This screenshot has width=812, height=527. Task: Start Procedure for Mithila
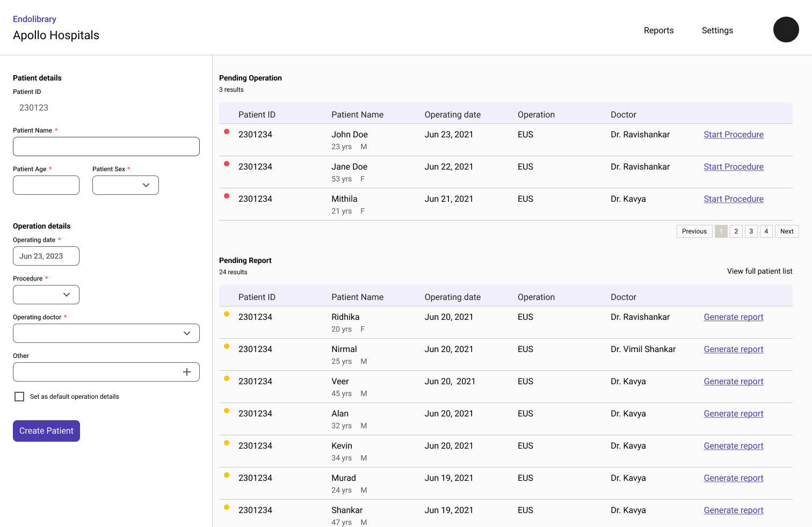click(x=734, y=199)
